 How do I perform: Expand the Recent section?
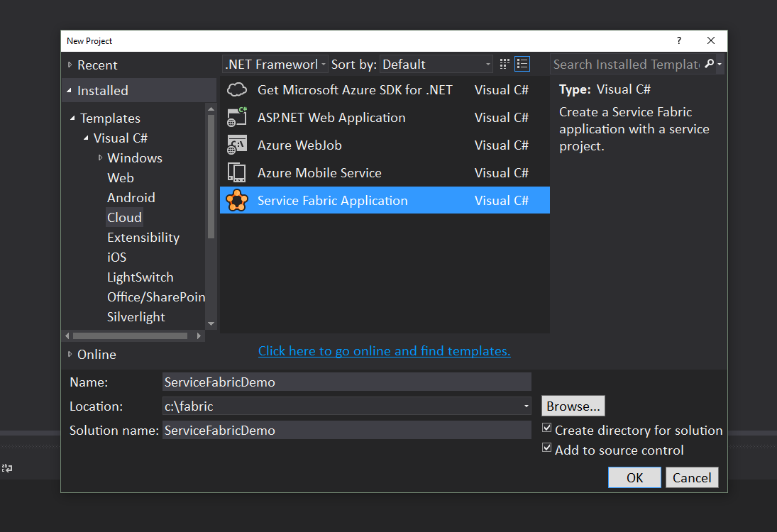[70, 65]
